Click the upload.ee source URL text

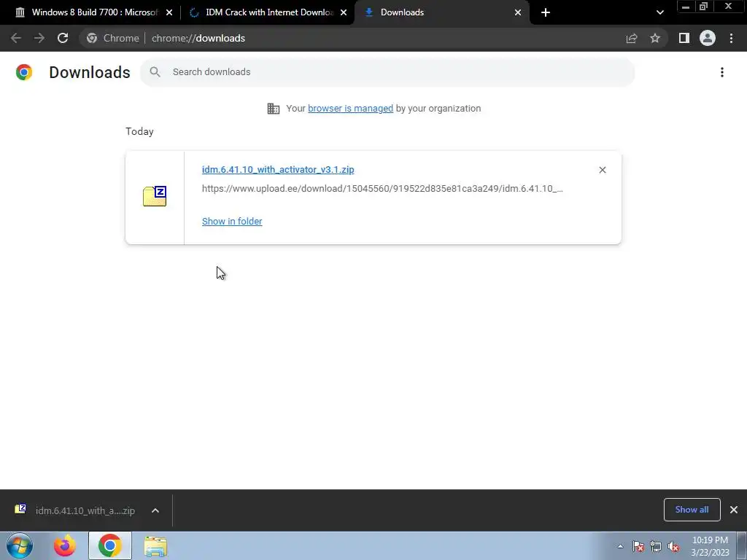click(x=382, y=189)
